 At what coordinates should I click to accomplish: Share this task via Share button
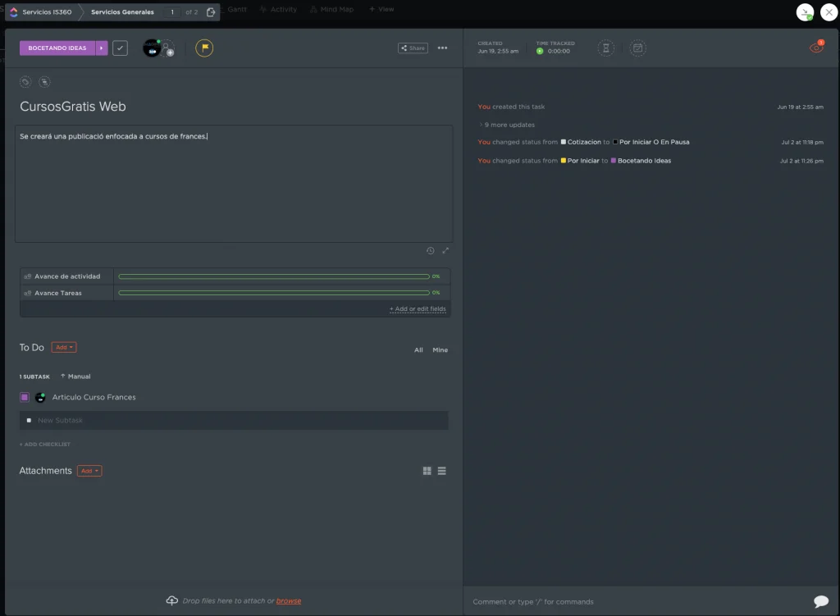point(413,48)
